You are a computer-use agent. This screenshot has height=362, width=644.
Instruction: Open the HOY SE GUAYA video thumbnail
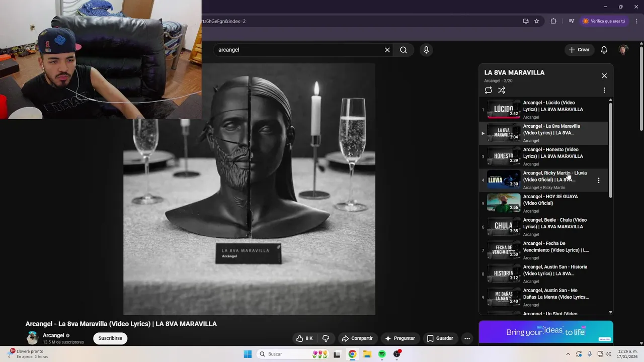coord(504,203)
